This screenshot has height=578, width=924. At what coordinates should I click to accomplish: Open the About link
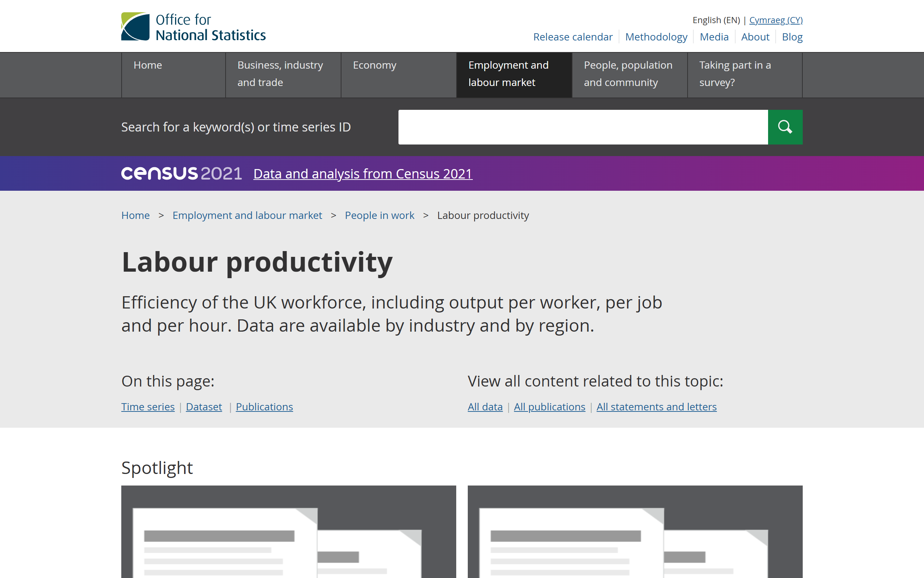click(755, 37)
